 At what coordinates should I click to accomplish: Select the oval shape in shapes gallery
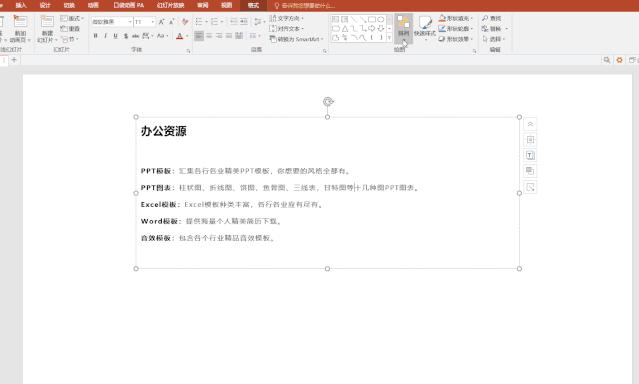pos(381,19)
